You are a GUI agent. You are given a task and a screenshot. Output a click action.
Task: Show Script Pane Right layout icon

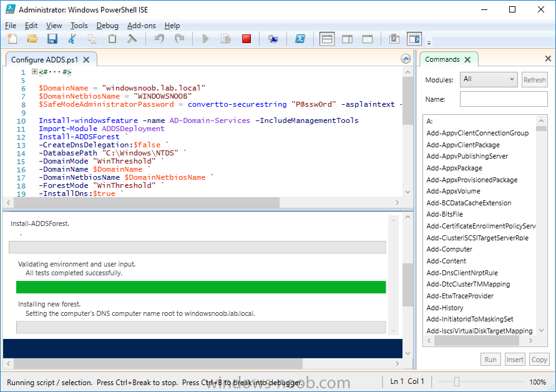pyautogui.click(x=347, y=39)
